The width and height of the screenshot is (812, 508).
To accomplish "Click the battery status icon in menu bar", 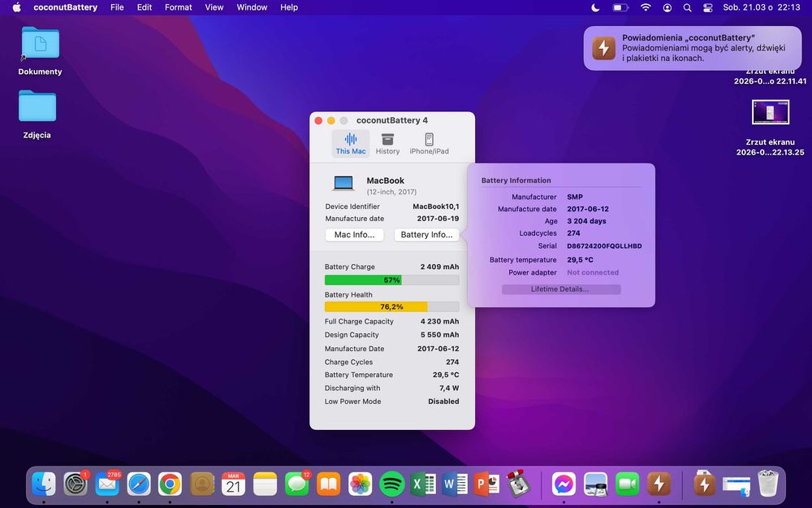I will click(x=620, y=7).
